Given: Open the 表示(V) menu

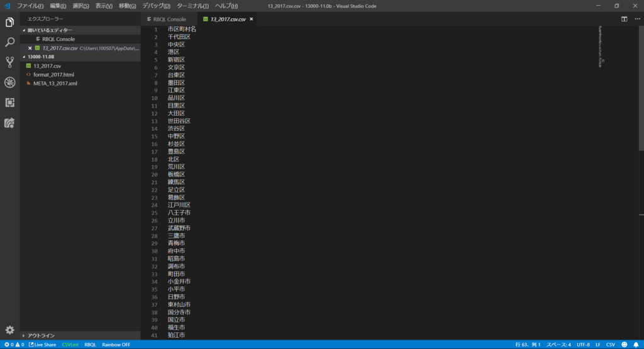Looking at the screenshot, I should click(x=104, y=6).
